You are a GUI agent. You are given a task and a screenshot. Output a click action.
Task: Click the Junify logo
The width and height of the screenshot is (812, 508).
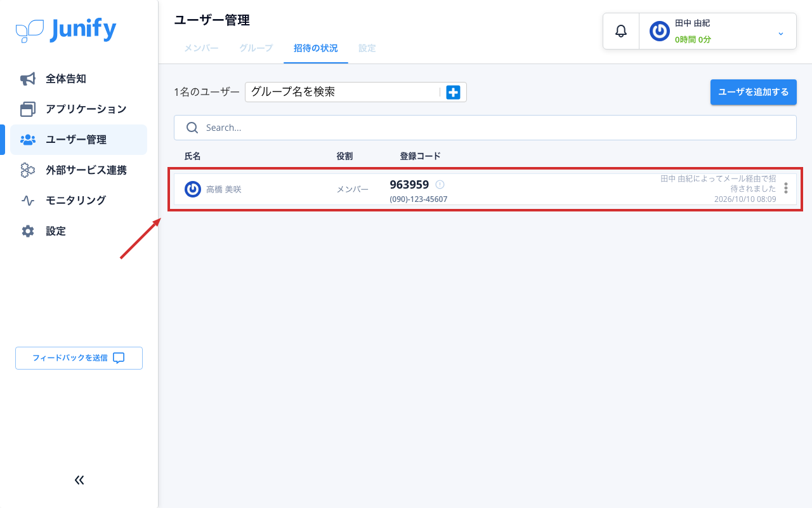66,30
